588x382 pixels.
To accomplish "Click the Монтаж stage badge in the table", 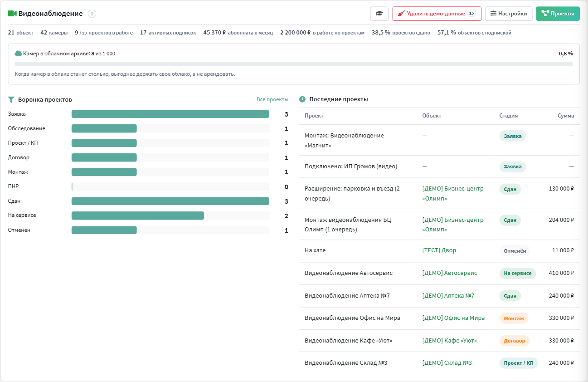I will point(514,318).
